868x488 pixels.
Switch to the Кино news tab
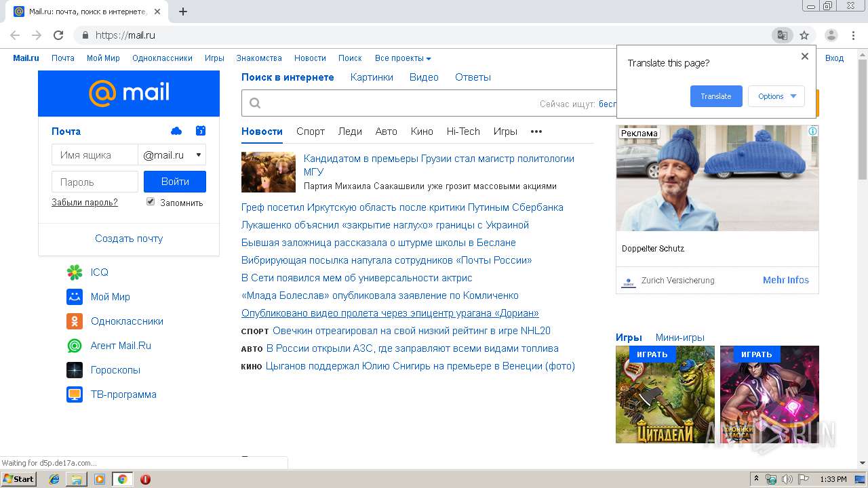422,131
